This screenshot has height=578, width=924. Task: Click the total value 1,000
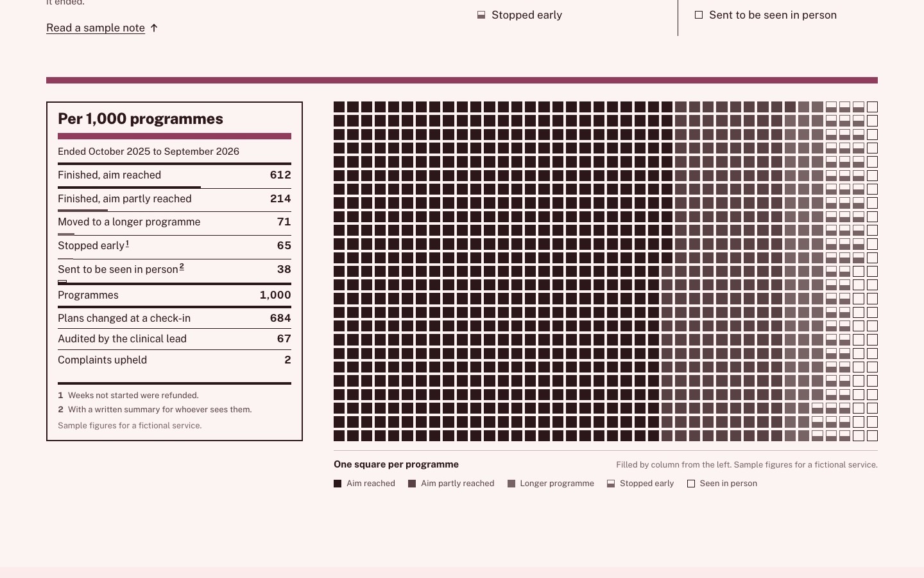pos(275,295)
